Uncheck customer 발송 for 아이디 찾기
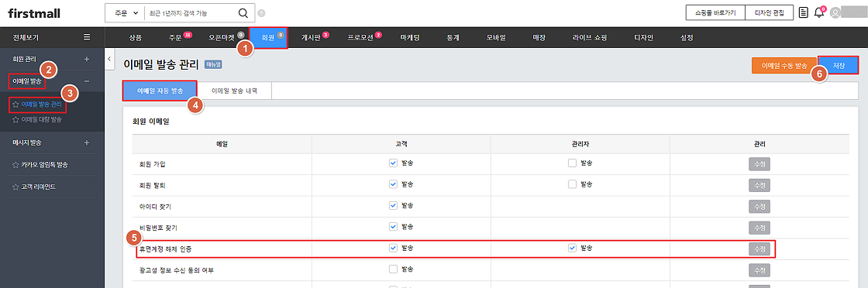 click(x=393, y=206)
